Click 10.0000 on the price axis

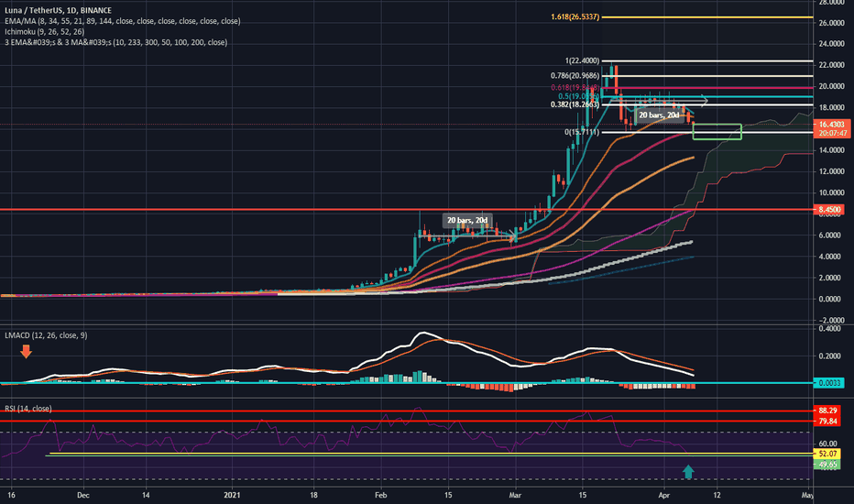click(831, 192)
